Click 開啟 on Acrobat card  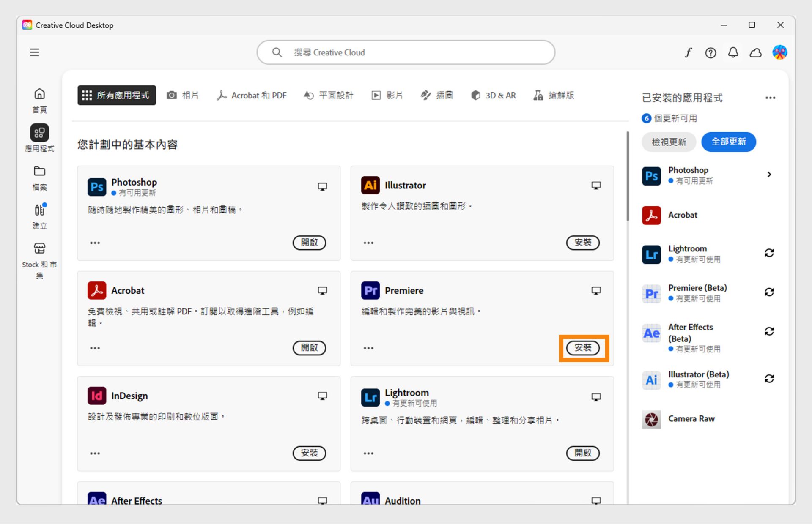tap(310, 348)
